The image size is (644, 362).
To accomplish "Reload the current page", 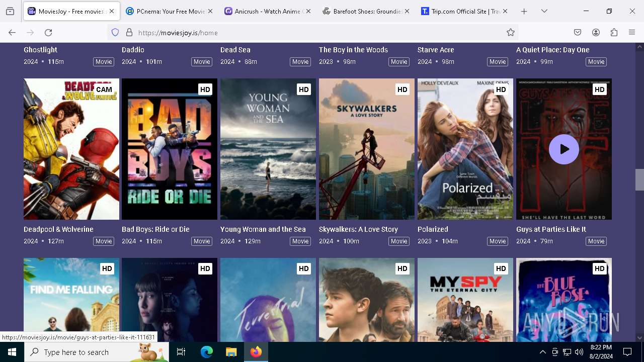I will [x=48, y=32].
